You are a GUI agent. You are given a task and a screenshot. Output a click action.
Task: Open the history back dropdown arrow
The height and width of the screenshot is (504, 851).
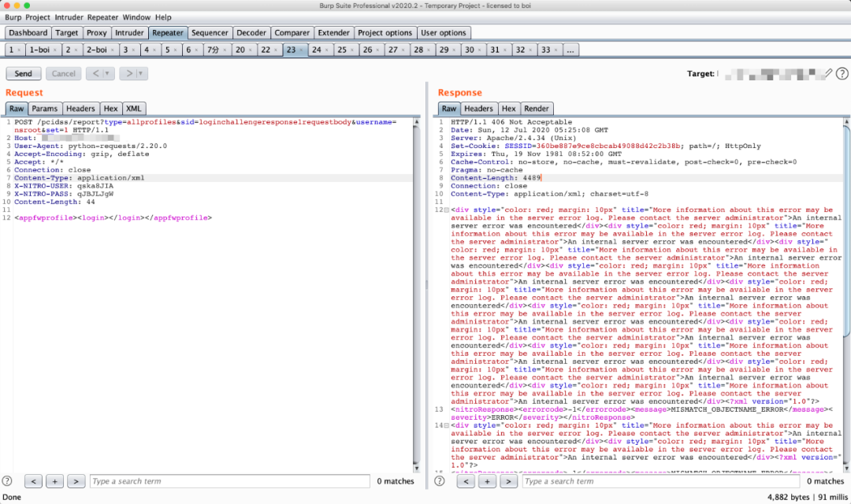tap(108, 73)
